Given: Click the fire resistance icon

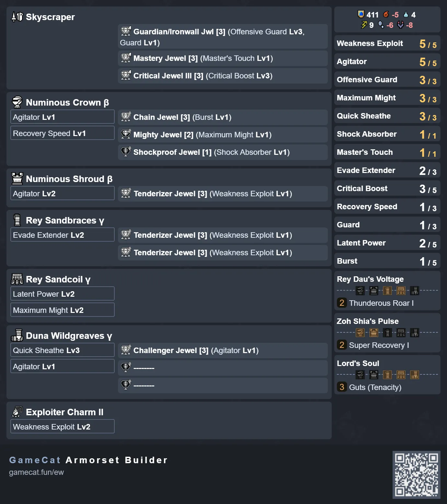Looking at the screenshot, I should point(386,14).
